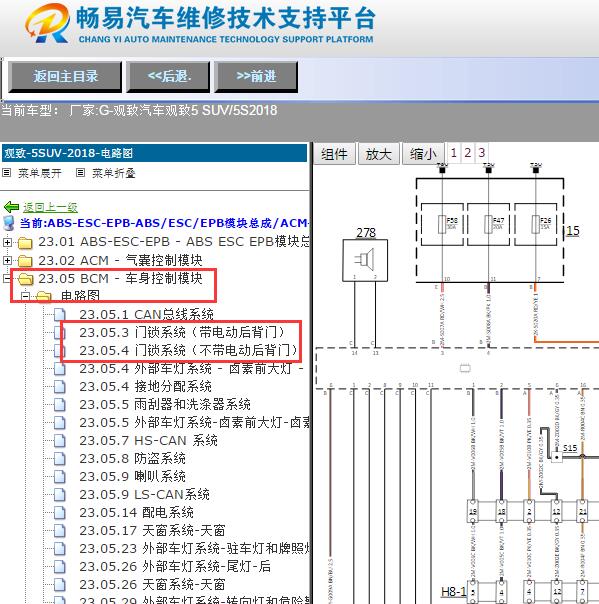Viewport: 599px width, 604px height.
Task: Click document icon beside 23.05.23 外部车灯系统
Action: tap(60, 549)
